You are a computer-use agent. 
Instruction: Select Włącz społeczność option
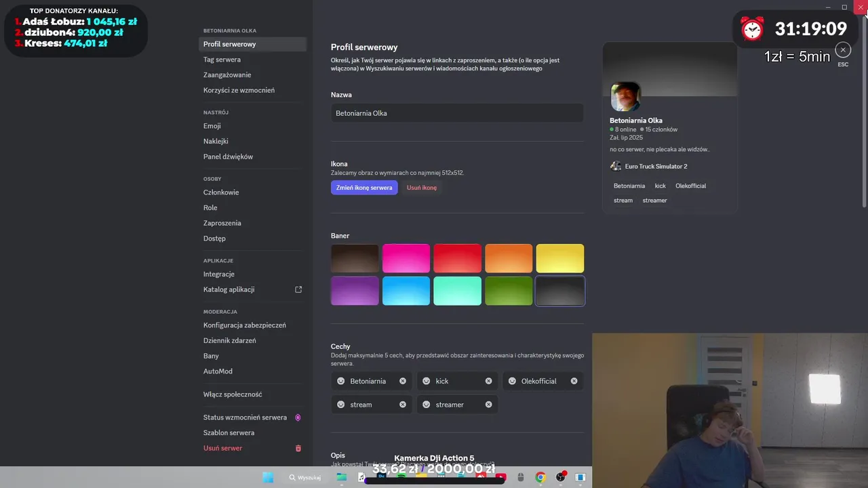coord(253,394)
